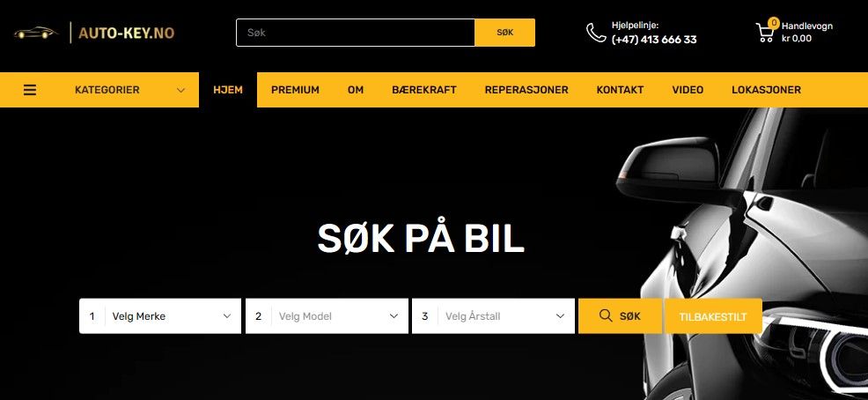Click Søk button with magnifier icon
Image resolution: width=868 pixels, height=400 pixels.
pos(620,316)
